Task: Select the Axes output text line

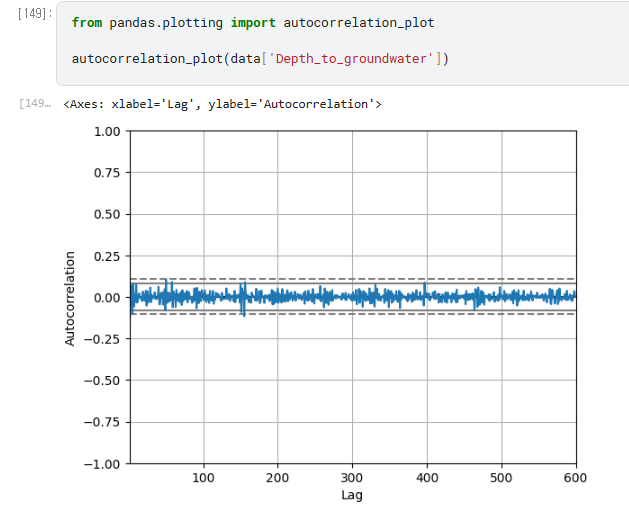Action: coord(223,104)
